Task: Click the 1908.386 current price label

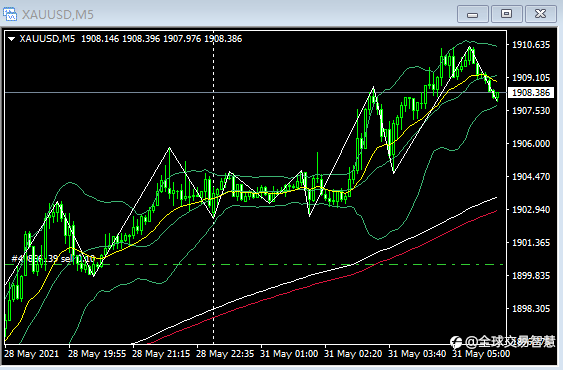Action: (x=531, y=93)
